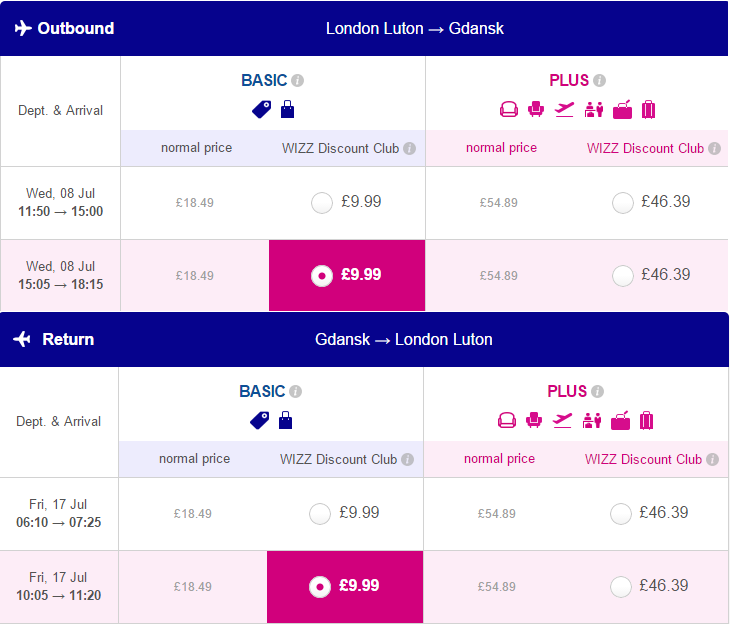Click the priority boarding plane icon in Outbound PLUS
Screen dimensions: 732x627
(564, 110)
